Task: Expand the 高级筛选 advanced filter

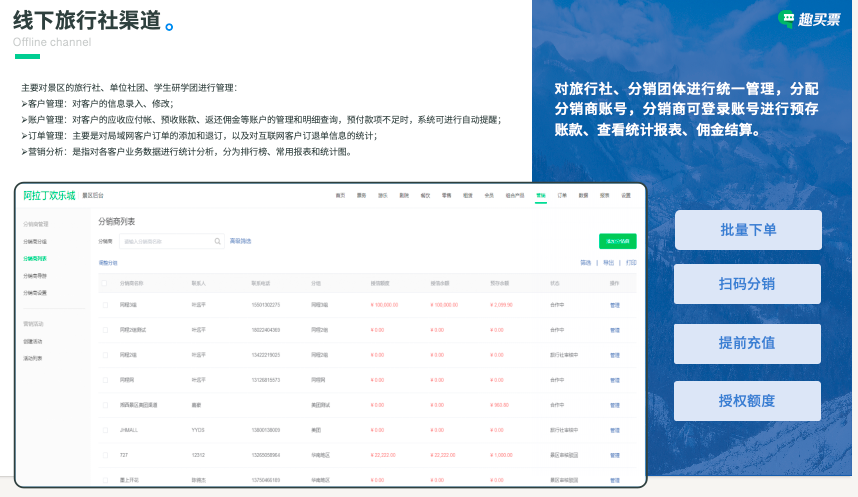Action: pos(241,241)
